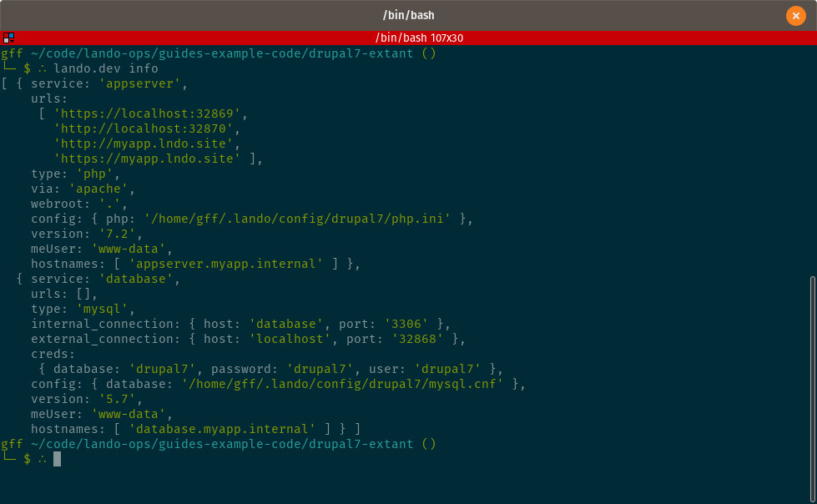Click the 'appserver.myapp.internal' hostname text
The height and width of the screenshot is (504, 817).
[x=225, y=264]
